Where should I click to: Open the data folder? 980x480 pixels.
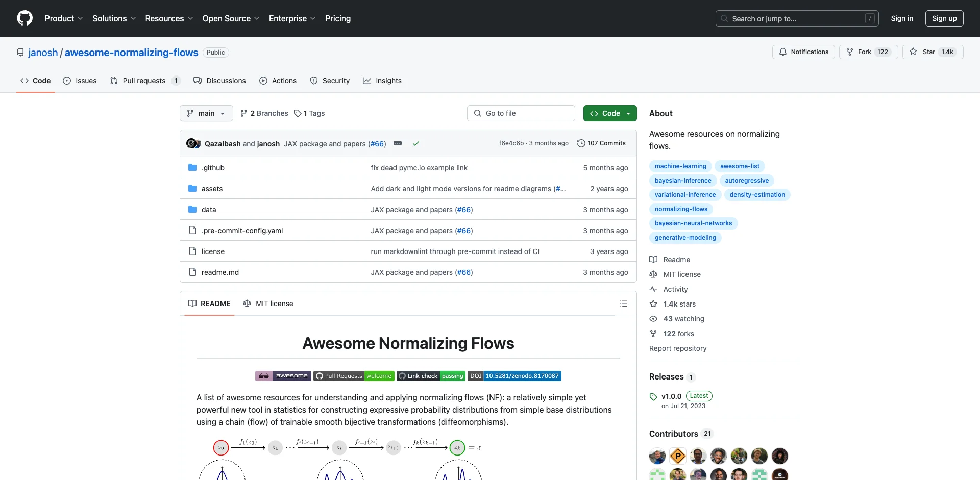[x=209, y=210]
